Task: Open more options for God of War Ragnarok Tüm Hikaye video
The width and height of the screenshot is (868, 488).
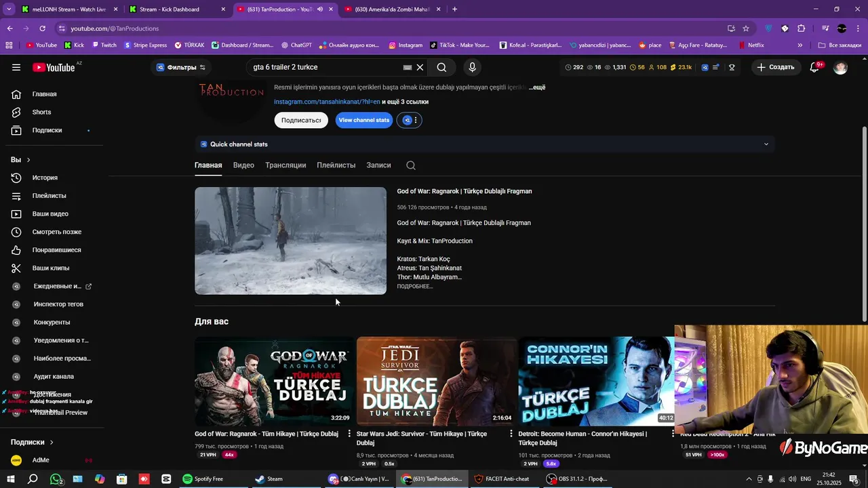Action: click(349, 434)
